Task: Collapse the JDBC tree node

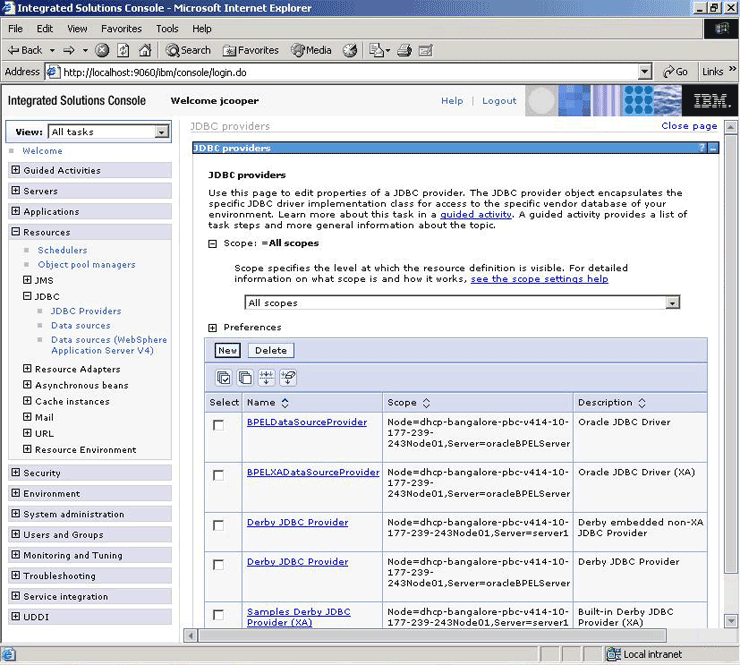Action: (x=27, y=296)
